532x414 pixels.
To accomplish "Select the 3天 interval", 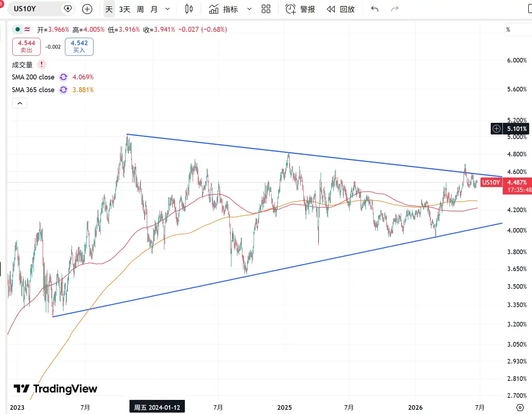I will pyautogui.click(x=125, y=9).
